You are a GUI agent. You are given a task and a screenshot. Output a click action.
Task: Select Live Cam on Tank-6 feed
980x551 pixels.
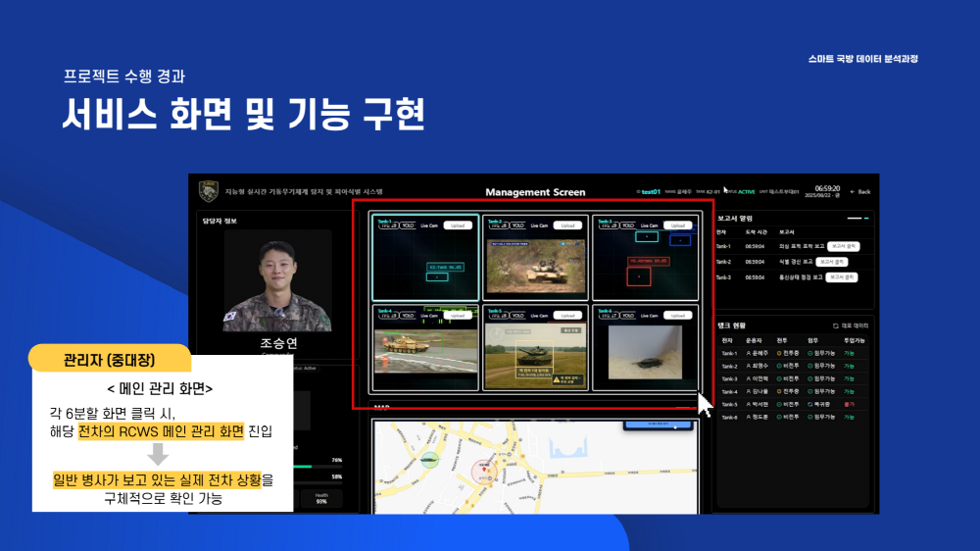pos(649,316)
